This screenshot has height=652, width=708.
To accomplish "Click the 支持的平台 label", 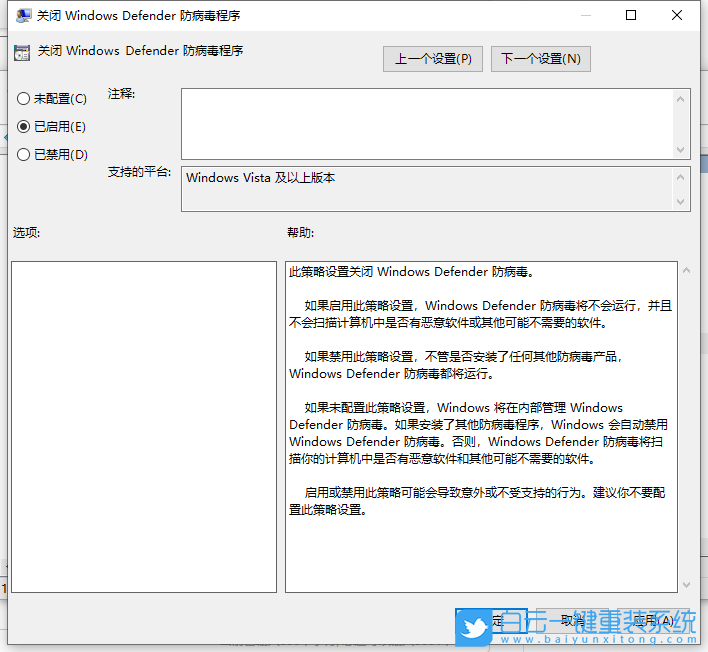I will tap(139, 172).
